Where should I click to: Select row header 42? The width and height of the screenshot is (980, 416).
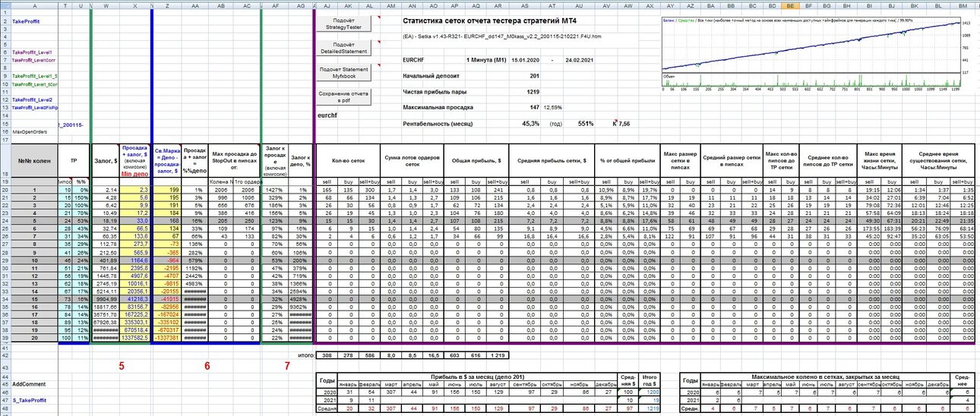(5, 356)
